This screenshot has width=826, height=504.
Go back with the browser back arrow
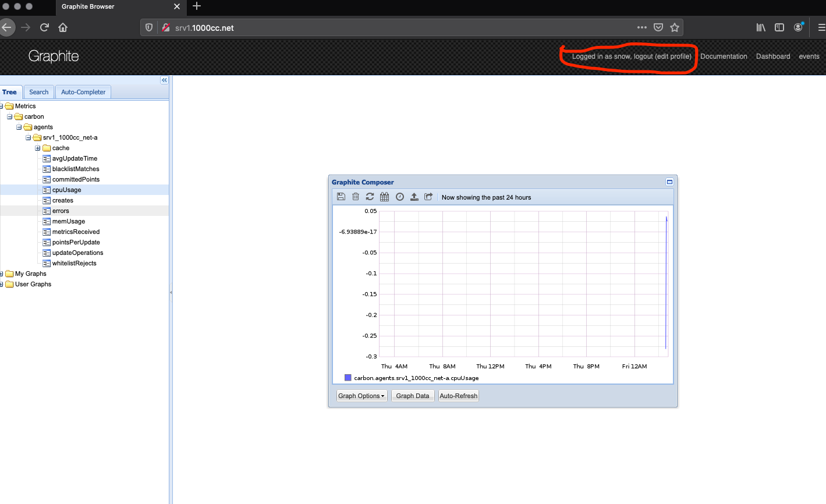pyautogui.click(x=6, y=27)
